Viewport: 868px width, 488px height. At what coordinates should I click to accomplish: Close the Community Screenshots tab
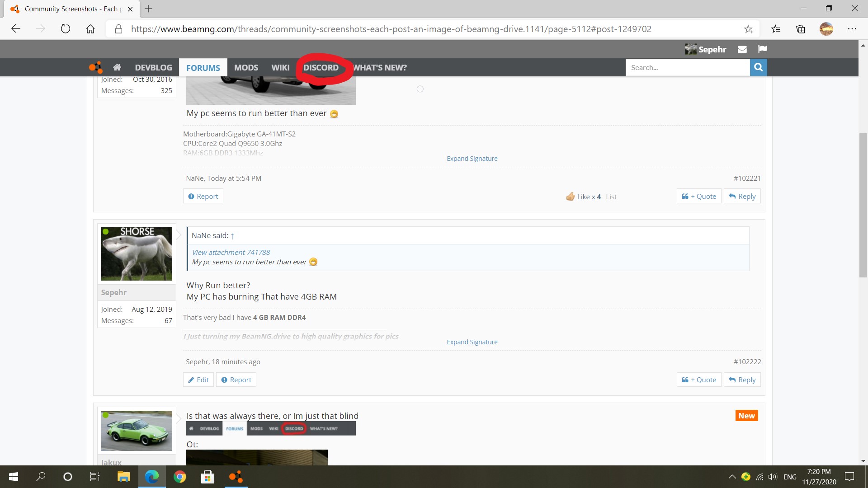[130, 9]
